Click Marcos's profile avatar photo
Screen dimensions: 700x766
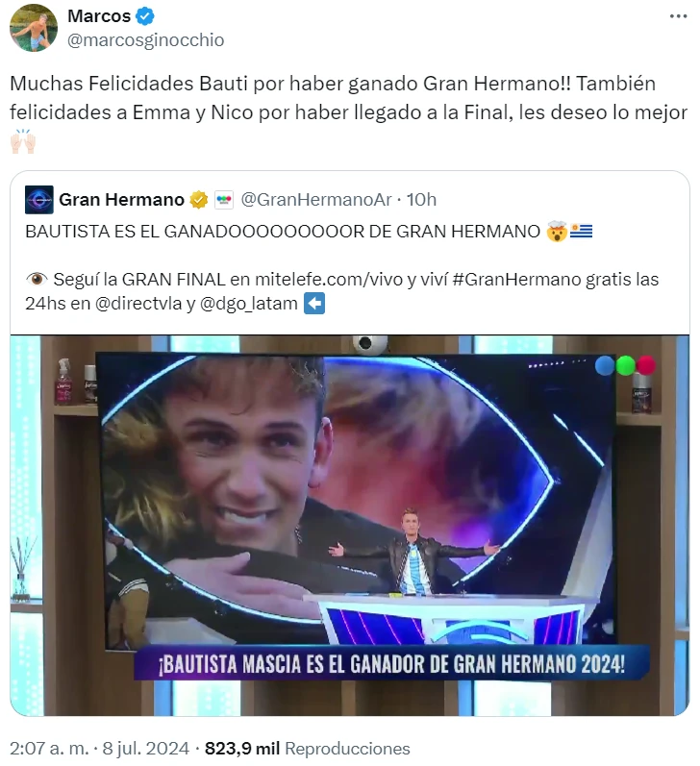pos(34,28)
